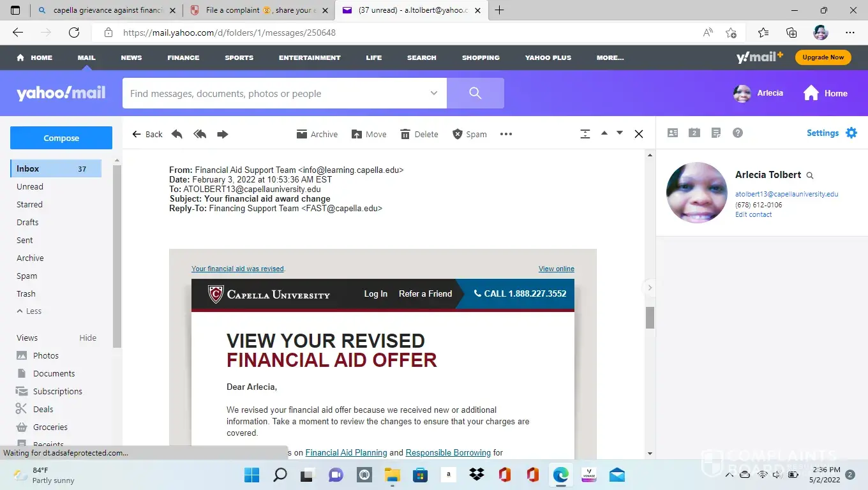Open the MORE... navigation menu
Viewport: 868px width, 490px height.
tap(610, 57)
